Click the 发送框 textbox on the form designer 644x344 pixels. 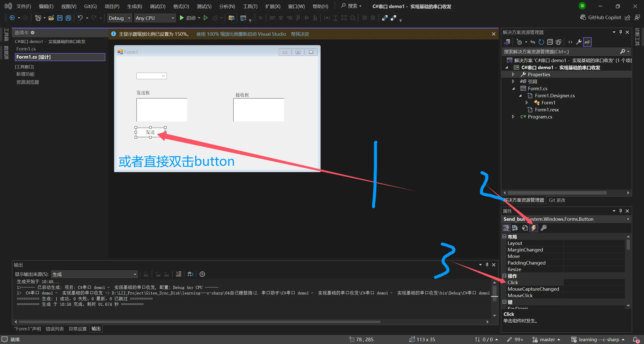[x=162, y=110]
